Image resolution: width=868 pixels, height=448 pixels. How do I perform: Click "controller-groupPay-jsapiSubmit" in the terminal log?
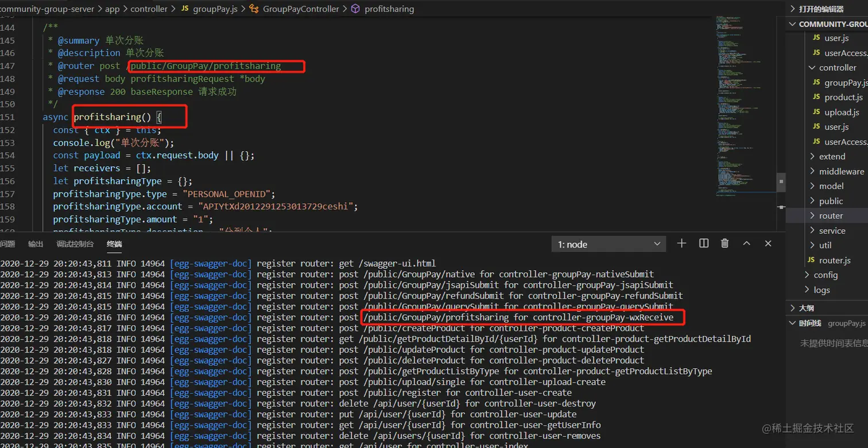pos(598,285)
